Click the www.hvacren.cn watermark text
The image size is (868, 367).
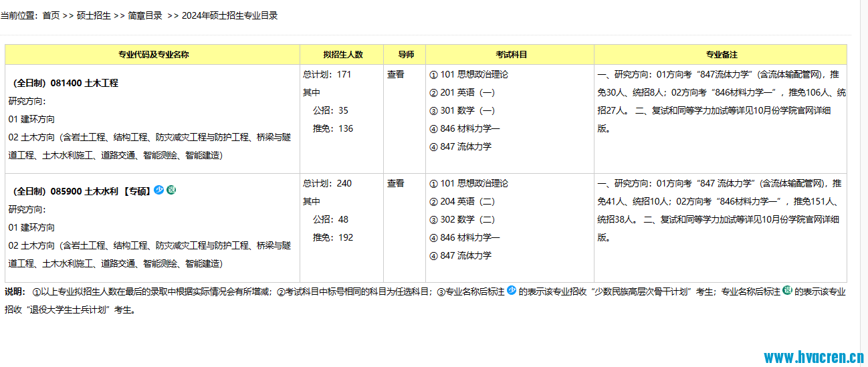coord(815,357)
